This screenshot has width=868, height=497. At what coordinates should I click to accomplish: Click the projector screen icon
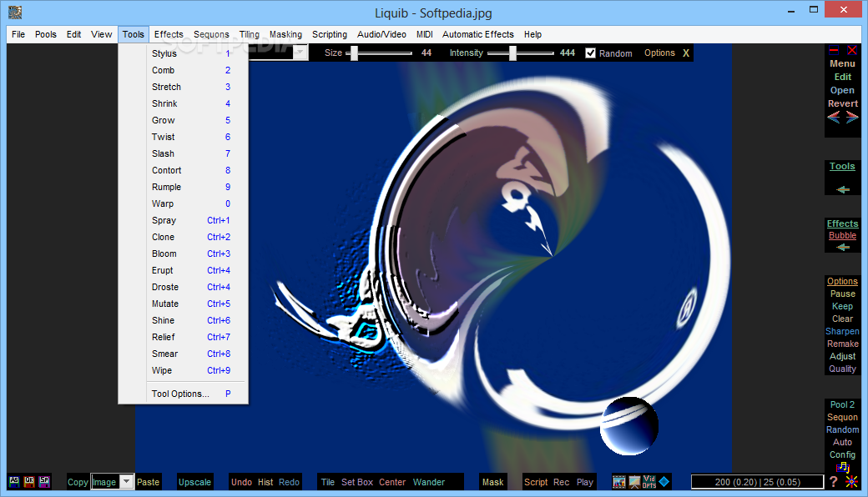coord(634,482)
